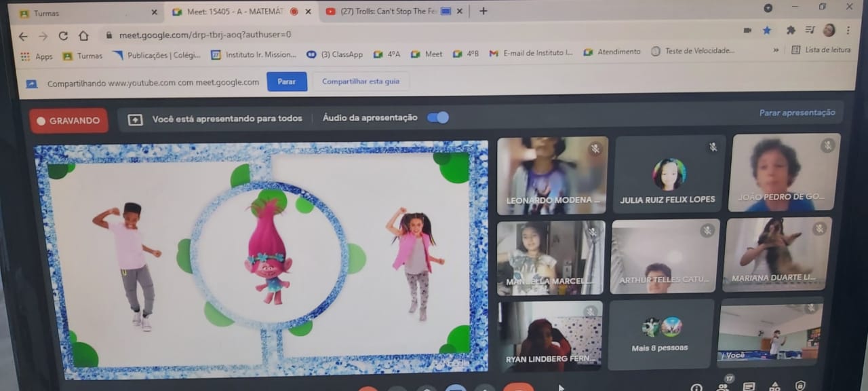The height and width of the screenshot is (391, 868).
Task: Open Lista de leitura reading list
Action: [x=821, y=50]
